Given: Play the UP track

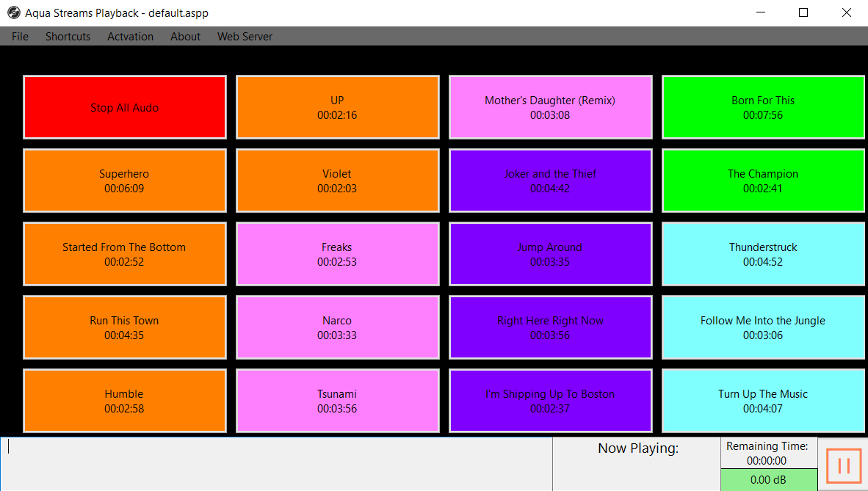Looking at the screenshot, I should [x=337, y=107].
